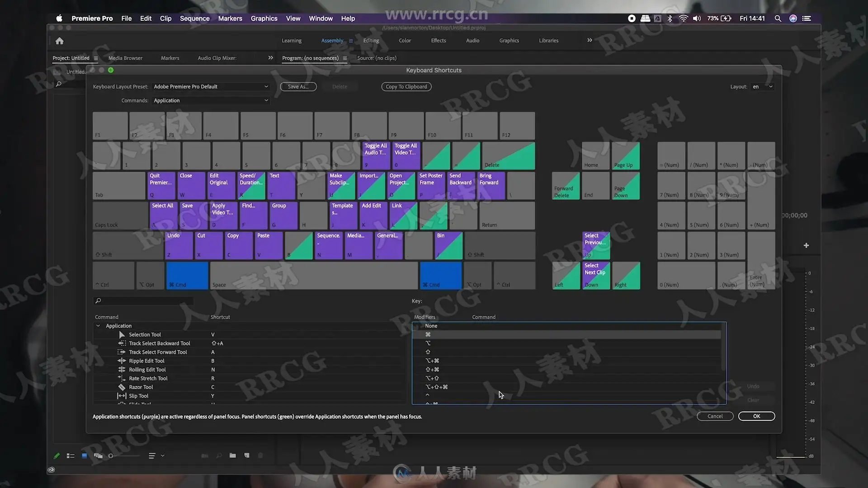Image resolution: width=868 pixels, height=488 pixels.
Task: Open the Commands dropdown showing Application
Action: (x=211, y=101)
